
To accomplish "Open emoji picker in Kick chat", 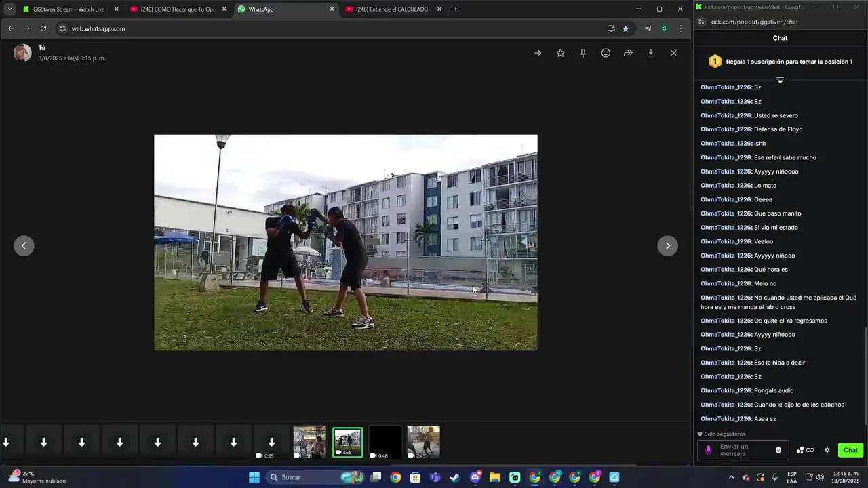I will pyautogui.click(x=778, y=450).
